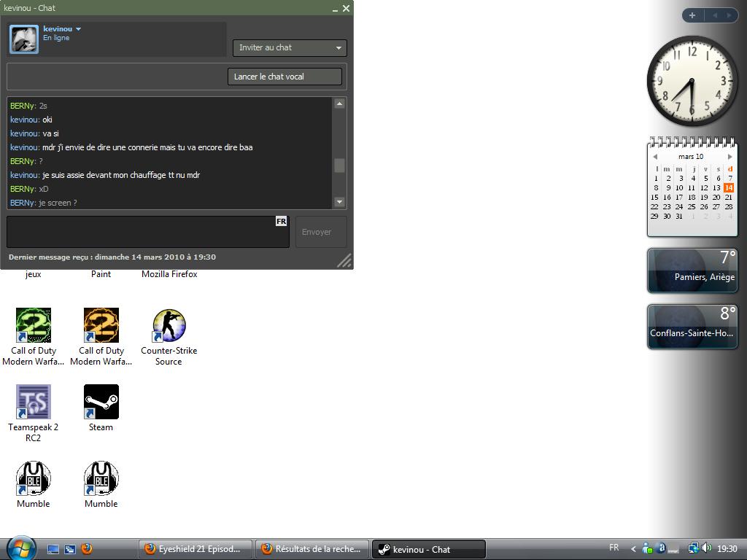Click Firefox icon in the Quick Launch bar
The width and height of the screenshot is (747, 560).
coord(87,549)
